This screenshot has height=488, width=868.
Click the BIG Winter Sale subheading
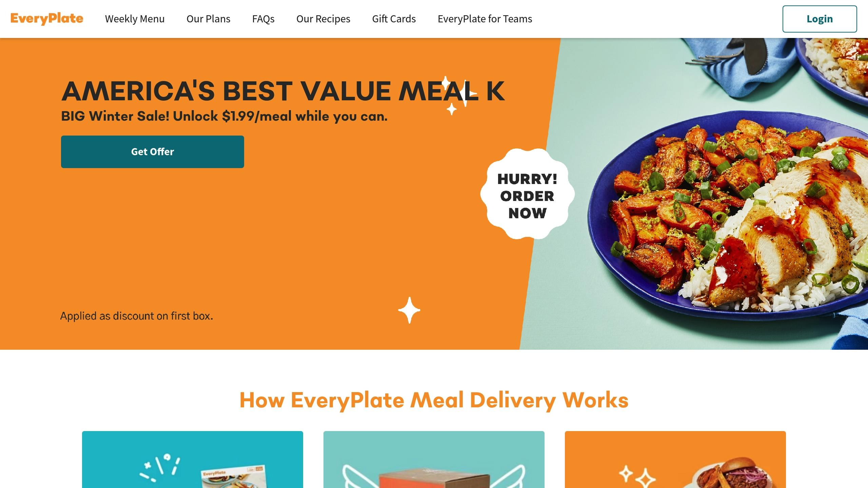tap(224, 116)
